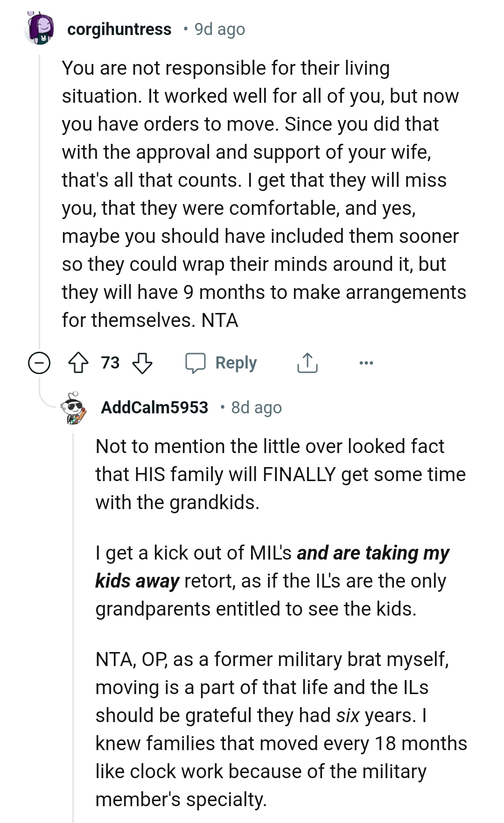Open the overflow menu on the comment

click(366, 362)
